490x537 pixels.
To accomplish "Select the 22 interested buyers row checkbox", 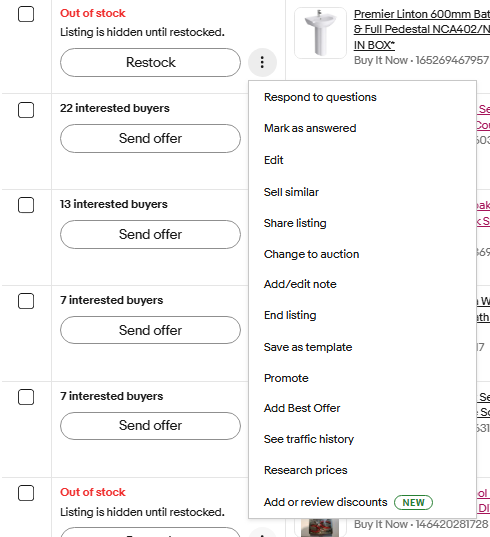I will tap(26, 110).
